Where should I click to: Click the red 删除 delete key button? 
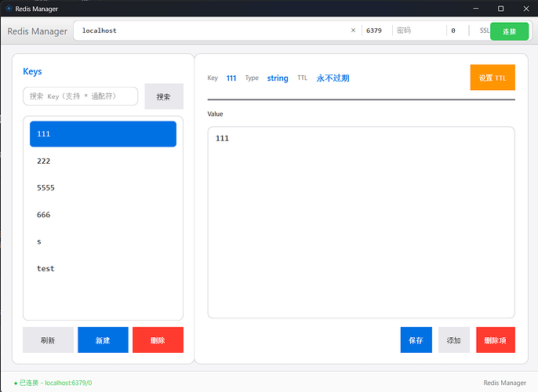coord(158,340)
